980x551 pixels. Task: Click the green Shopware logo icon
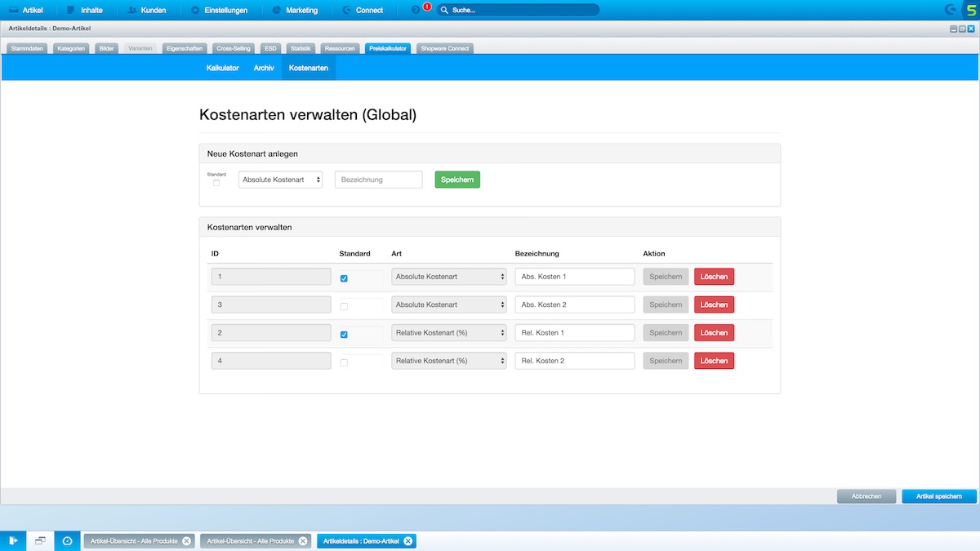point(971,10)
